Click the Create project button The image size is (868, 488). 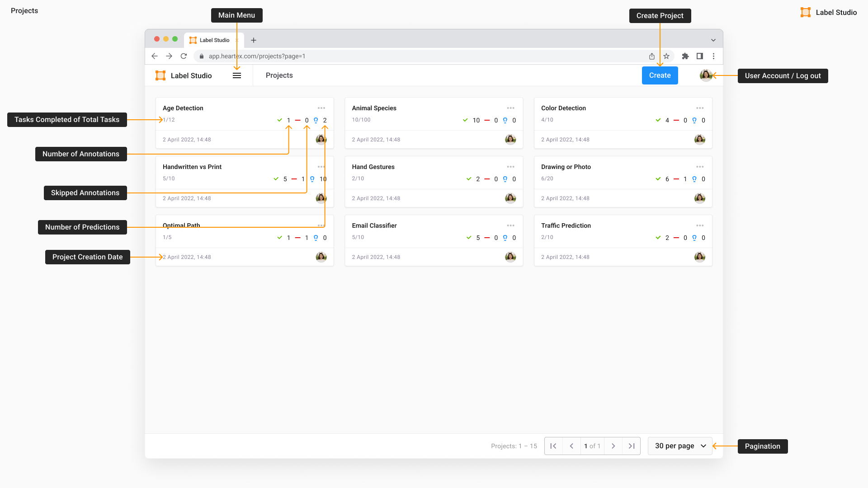[x=660, y=75]
